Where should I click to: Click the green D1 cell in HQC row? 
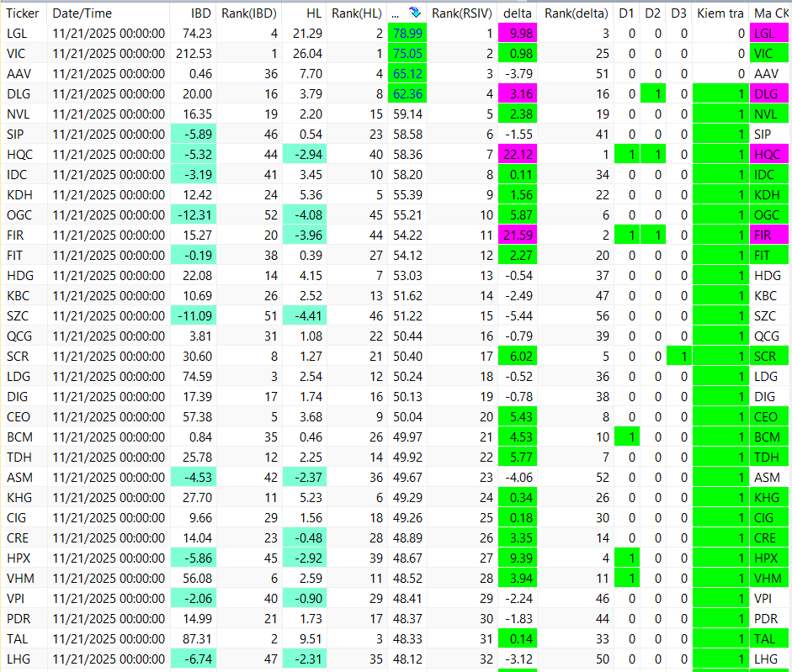point(627,155)
